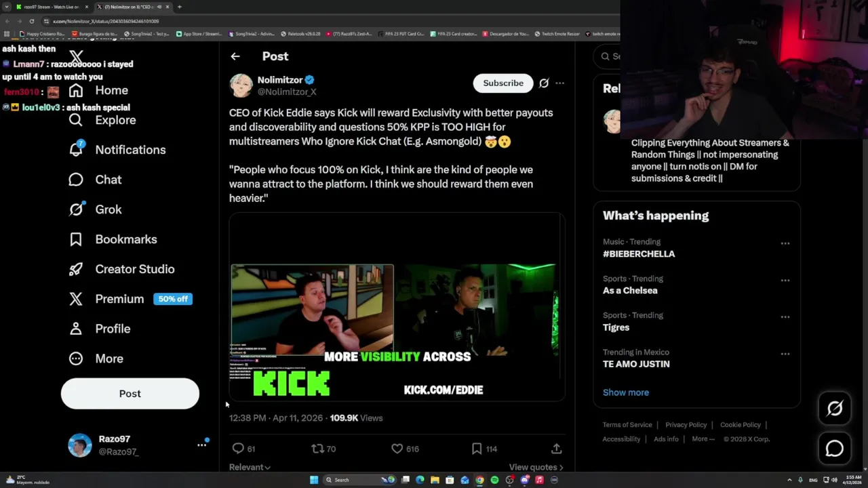Open Profile from the sidebar
Image resolution: width=868 pixels, height=488 pixels.
pos(100,329)
